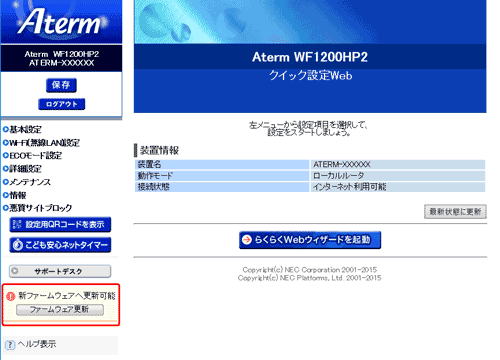This screenshot has width=500, height=360.
Task: Click the NEC Corporation copyright line
Action: [x=310, y=270]
